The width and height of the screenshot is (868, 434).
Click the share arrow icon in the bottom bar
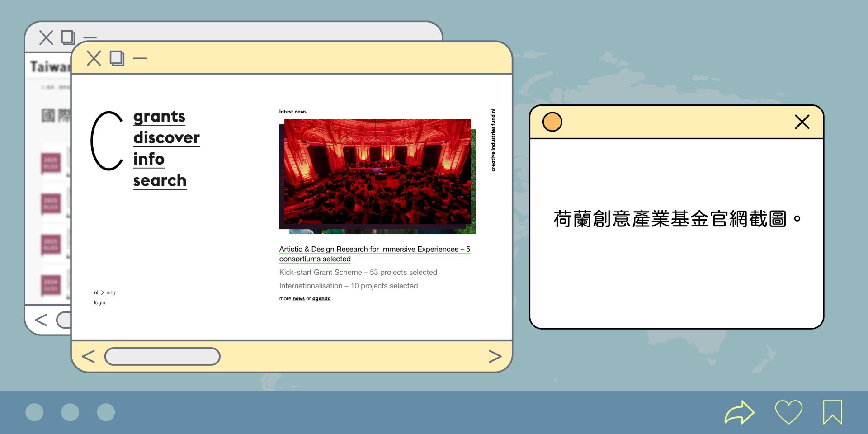(740, 412)
